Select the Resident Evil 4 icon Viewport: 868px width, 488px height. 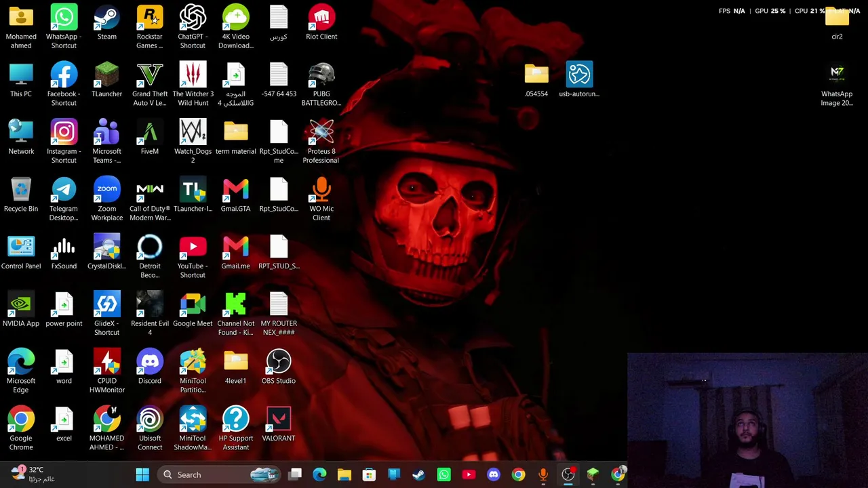150,314
